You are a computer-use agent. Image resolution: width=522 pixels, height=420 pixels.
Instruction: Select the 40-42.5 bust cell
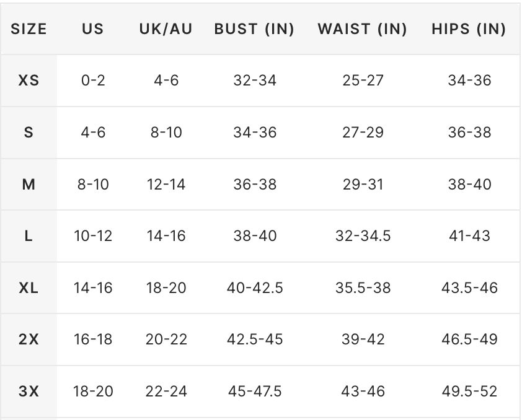pos(255,287)
